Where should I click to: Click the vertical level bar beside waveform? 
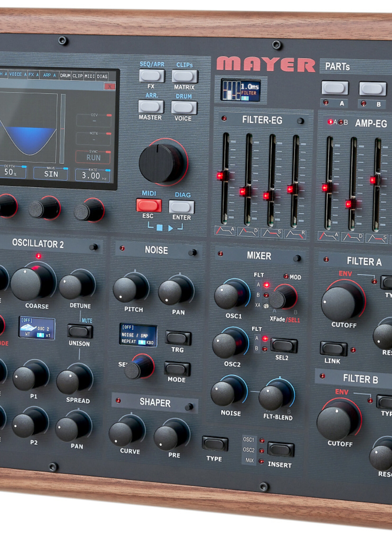(62, 129)
